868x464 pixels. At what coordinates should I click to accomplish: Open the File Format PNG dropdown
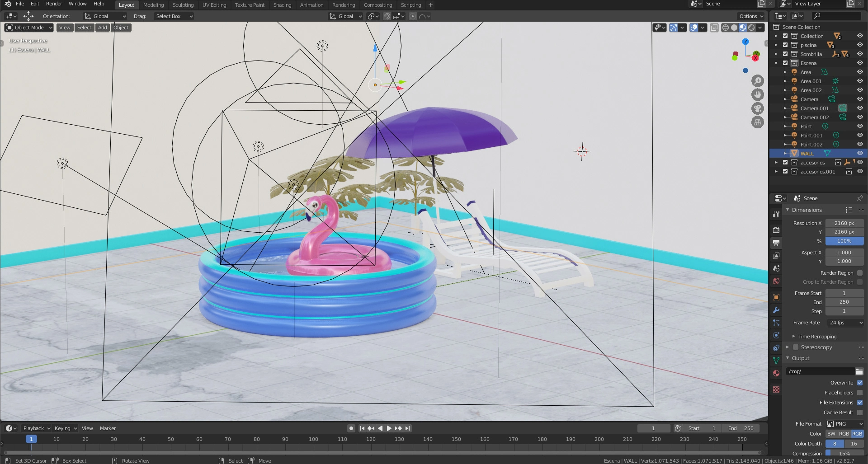click(845, 424)
